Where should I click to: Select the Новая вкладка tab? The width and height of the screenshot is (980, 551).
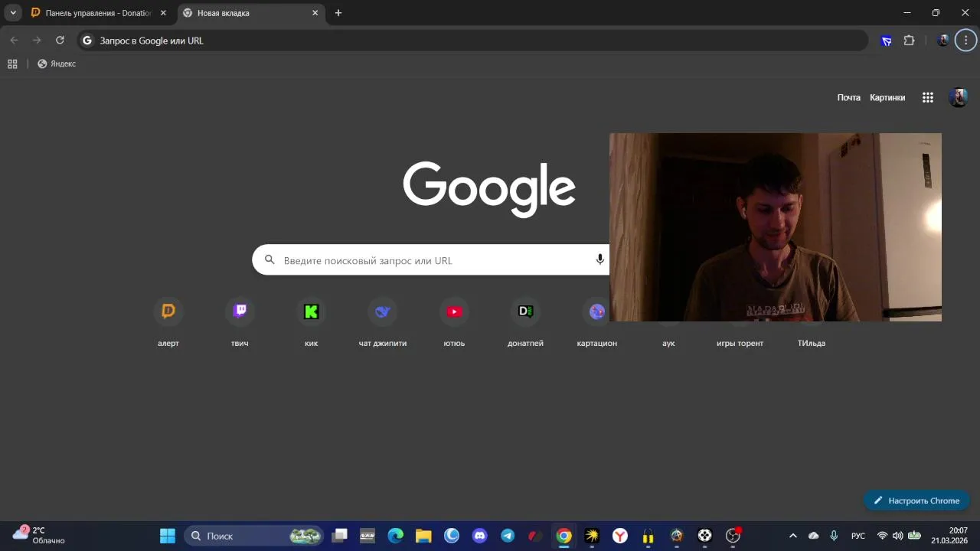pos(250,13)
